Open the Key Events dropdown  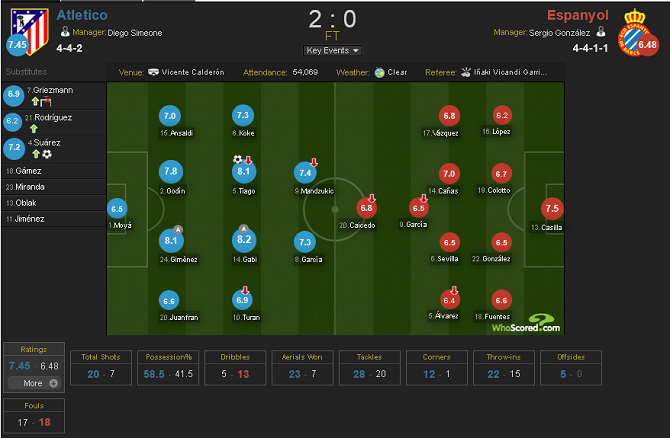[332, 50]
